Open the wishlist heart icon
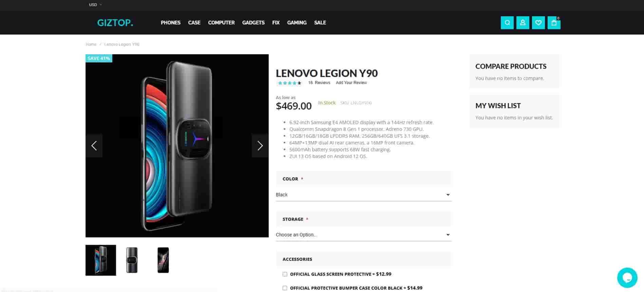644x292 pixels. 538,23
